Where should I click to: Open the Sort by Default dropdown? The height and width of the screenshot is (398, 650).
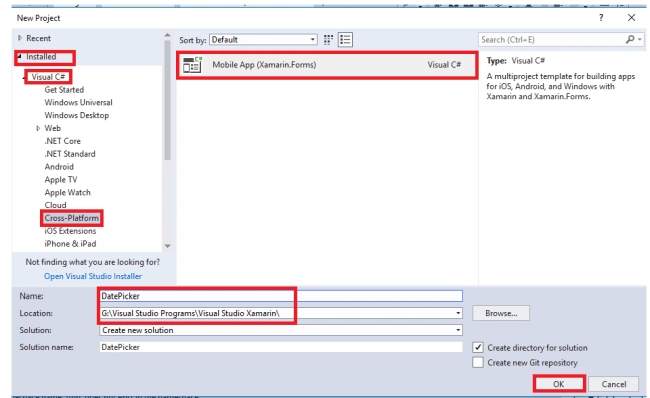(263, 40)
